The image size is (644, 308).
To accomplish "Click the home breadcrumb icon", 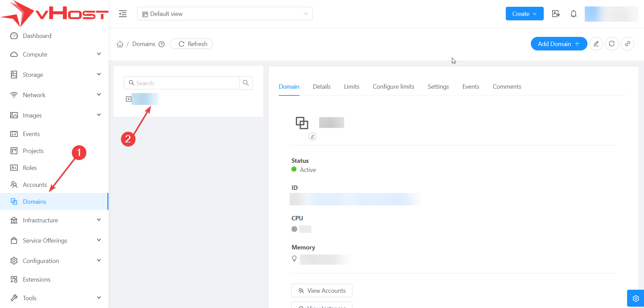I will coord(120,44).
